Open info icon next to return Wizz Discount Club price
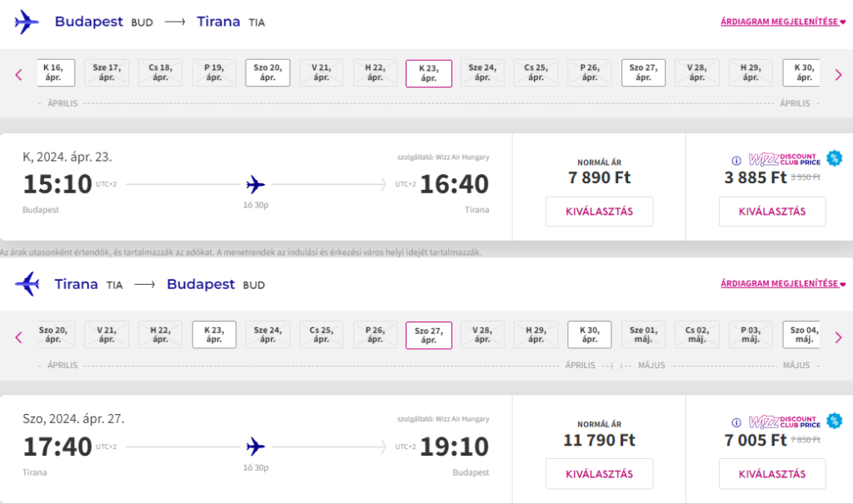 (x=736, y=422)
